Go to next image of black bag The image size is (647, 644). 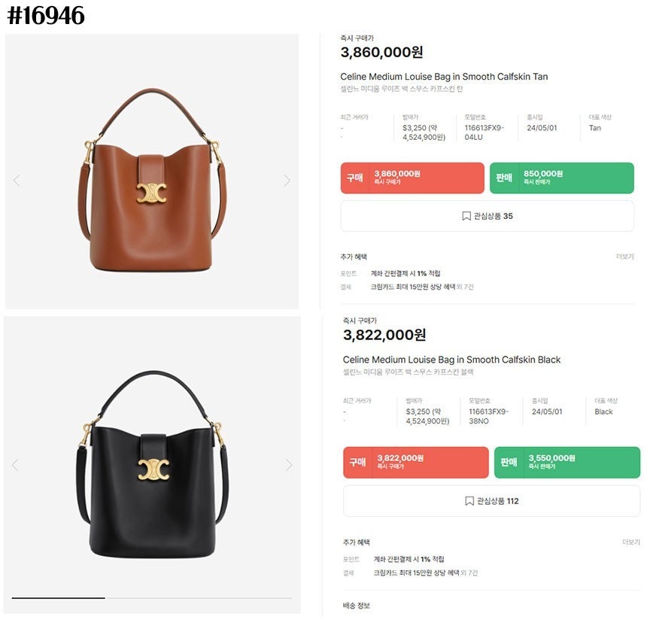289,466
